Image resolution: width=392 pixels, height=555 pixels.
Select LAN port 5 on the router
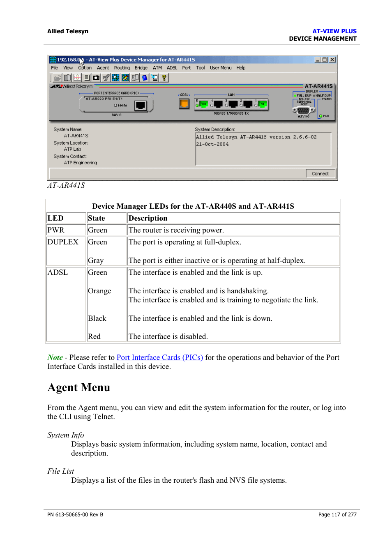(x=203, y=104)
